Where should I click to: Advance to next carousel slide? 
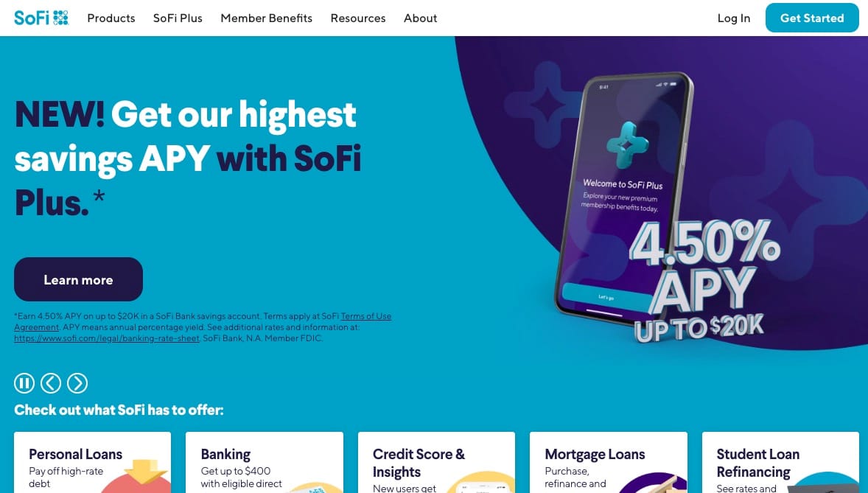[77, 382]
